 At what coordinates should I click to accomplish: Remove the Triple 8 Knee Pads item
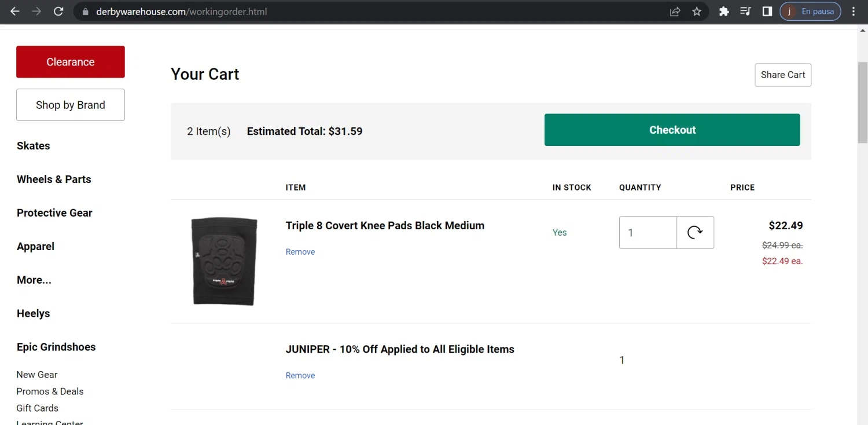[x=300, y=252]
